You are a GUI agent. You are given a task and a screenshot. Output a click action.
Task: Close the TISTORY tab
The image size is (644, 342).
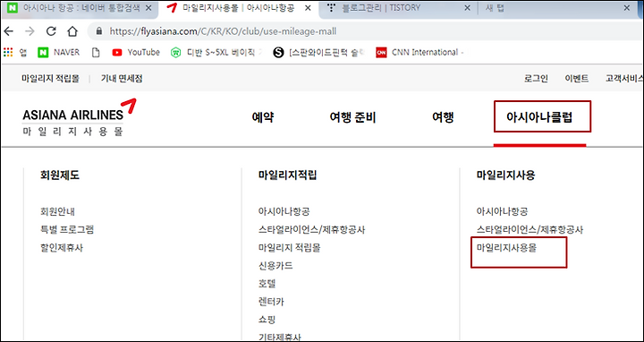(x=468, y=8)
